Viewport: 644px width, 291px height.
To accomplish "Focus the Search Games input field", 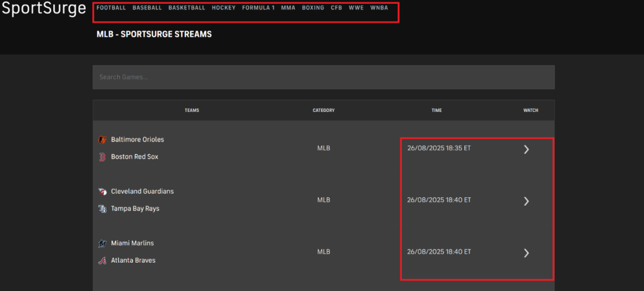I will pos(324,77).
